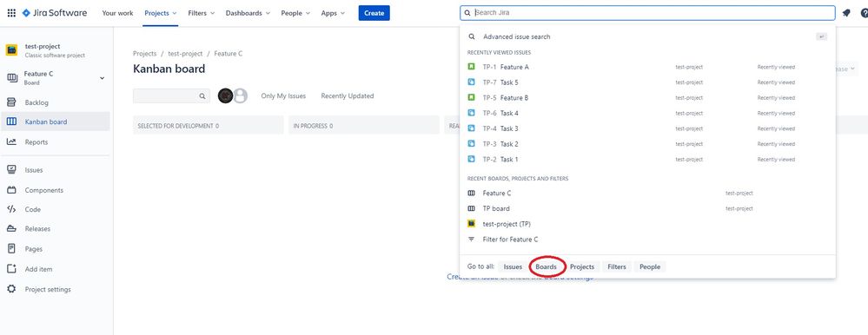This screenshot has height=335, width=868.
Task: Expand the Feature C board switcher chevron
Action: point(102,78)
